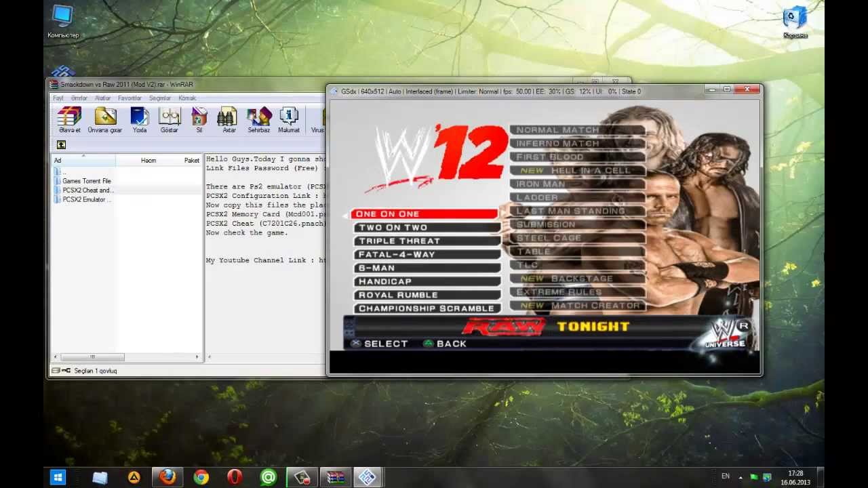The width and height of the screenshot is (868, 488).
Task: Click the file list scrollbar left arrow
Action: [x=56, y=357]
